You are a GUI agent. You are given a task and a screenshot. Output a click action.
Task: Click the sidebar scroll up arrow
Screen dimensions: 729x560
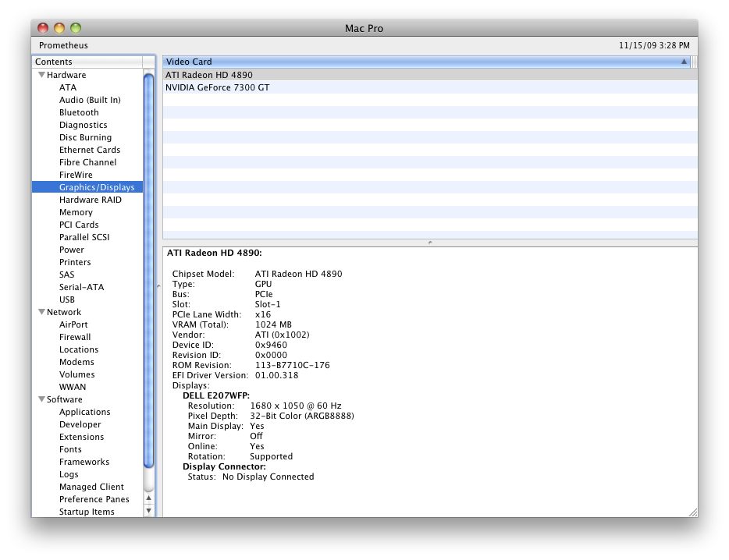coord(149,498)
